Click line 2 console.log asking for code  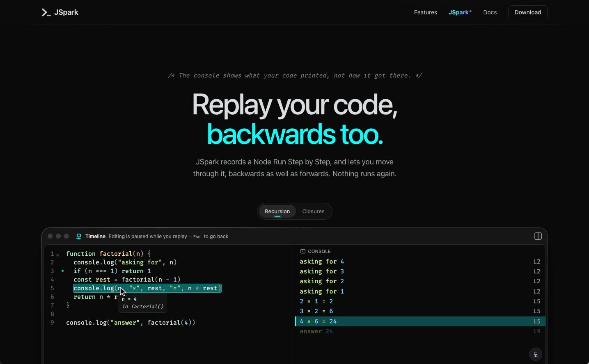125,262
